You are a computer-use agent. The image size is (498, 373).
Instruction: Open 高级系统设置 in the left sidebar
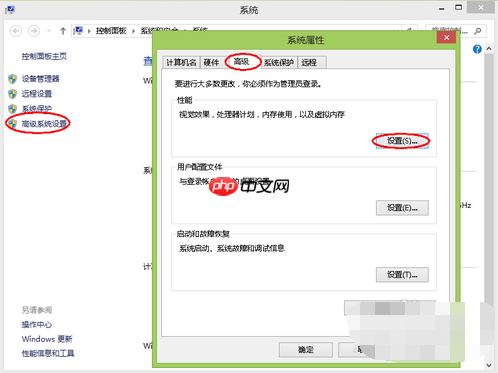click(44, 124)
